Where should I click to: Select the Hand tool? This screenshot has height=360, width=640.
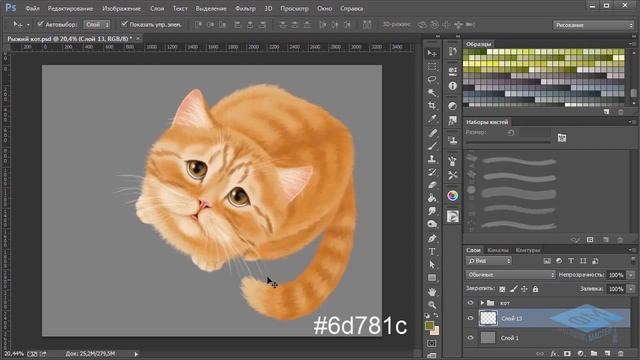(x=431, y=291)
